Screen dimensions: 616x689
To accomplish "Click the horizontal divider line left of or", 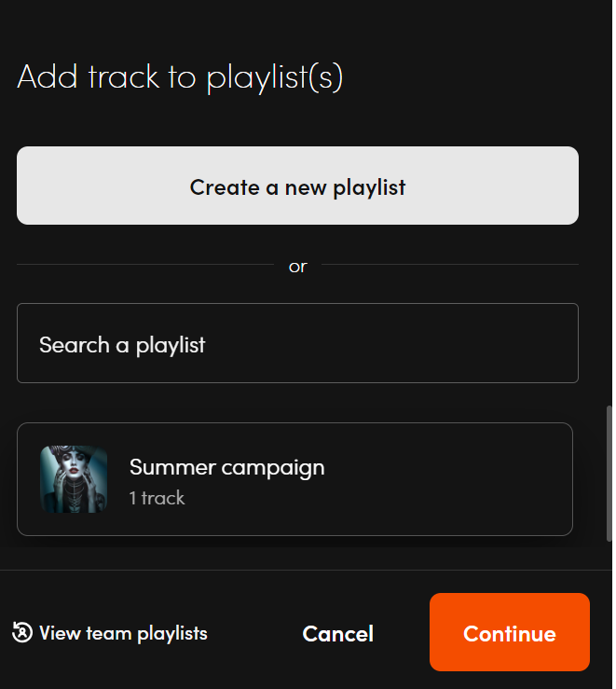I will pos(145,264).
